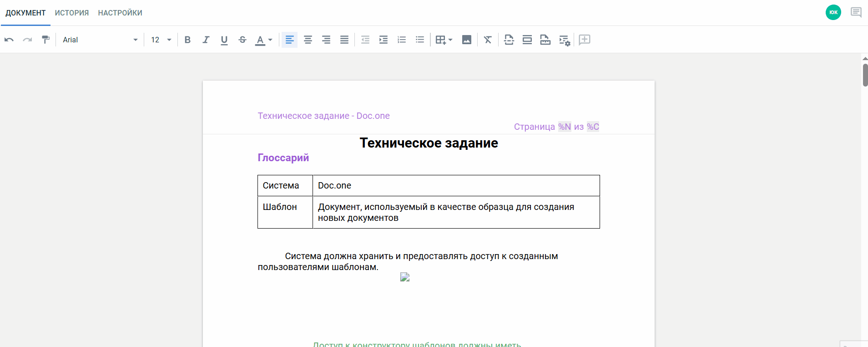Open the Arial font family dropdown
Screen dimensions: 868x347
(100, 40)
